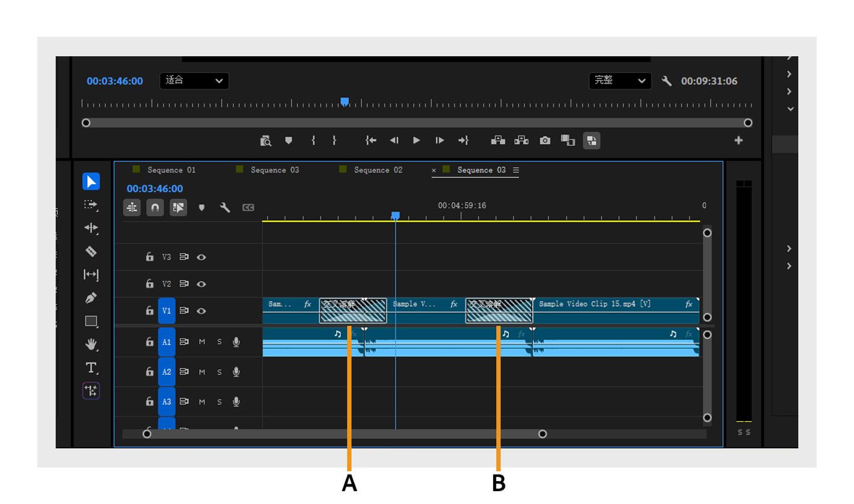Step forward one frame
The width and height of the screenshot is (854, 504).
tap(439, 140)
